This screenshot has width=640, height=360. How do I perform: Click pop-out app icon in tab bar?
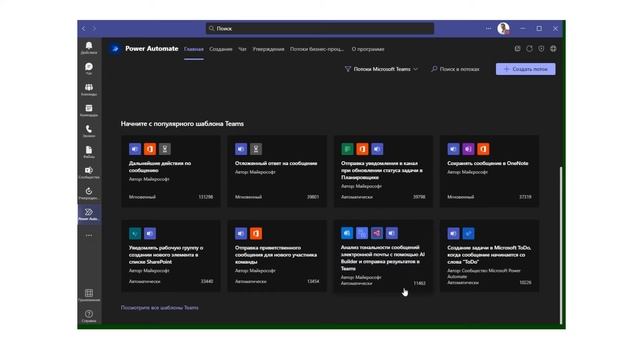(518, 49)
